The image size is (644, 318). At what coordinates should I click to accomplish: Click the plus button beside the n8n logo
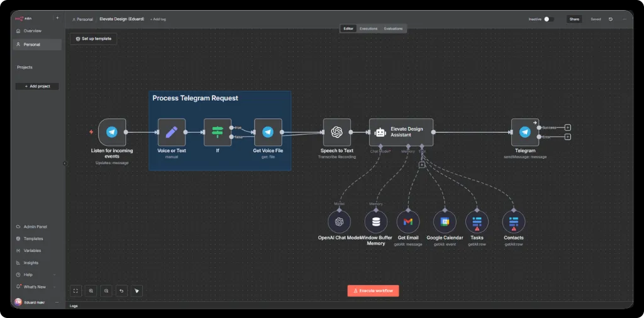point(57,18)
